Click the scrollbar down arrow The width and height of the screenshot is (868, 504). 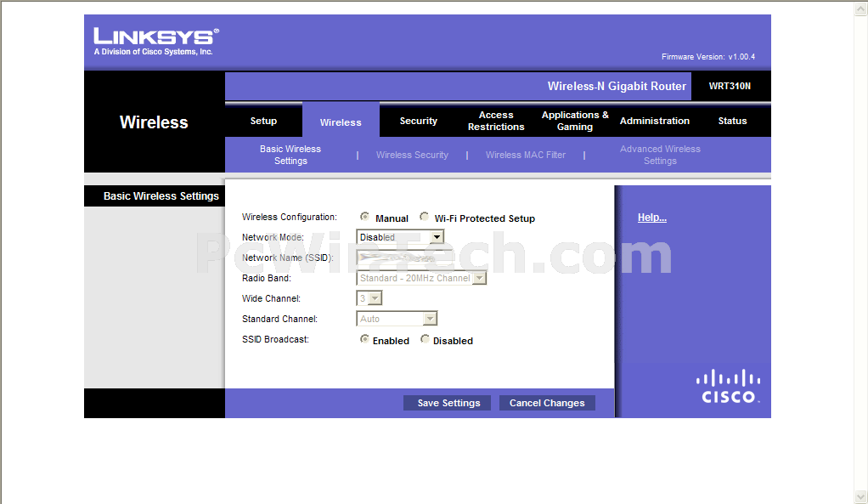[861, 496]
